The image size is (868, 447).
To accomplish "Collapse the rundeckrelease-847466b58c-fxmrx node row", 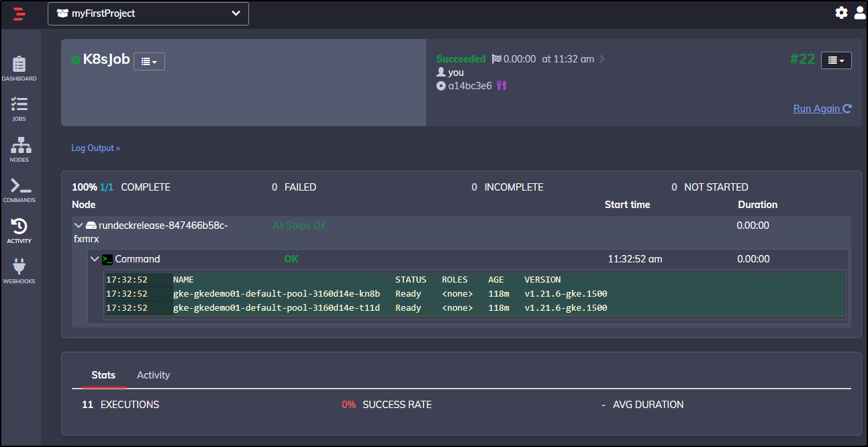I will [79, 226].
